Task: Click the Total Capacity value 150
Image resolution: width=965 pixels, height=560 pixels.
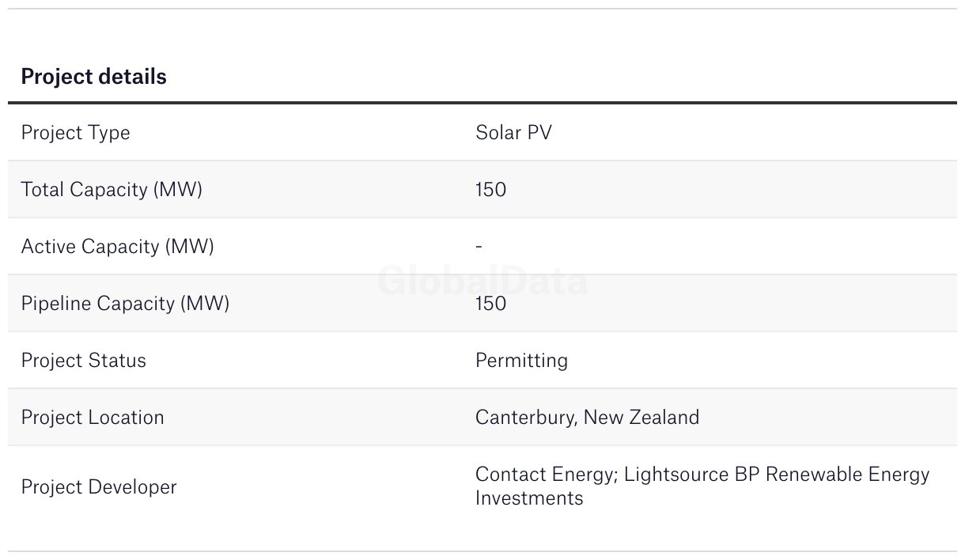Action: coord(490,190)
